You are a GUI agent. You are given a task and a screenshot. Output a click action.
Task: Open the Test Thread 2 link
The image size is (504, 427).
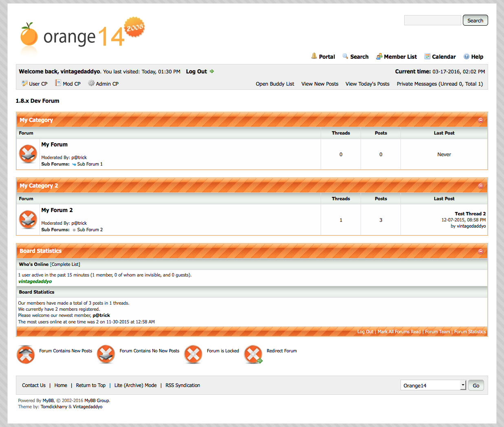[x=470, y=214]
